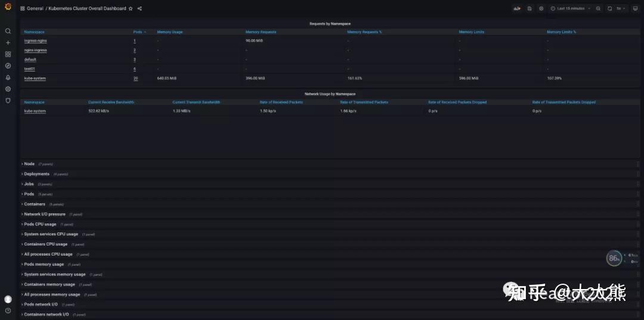This screenshot has height=320, width=644.
Task: Open dashboard settings gear in top bar
Action: coord(541,8)
